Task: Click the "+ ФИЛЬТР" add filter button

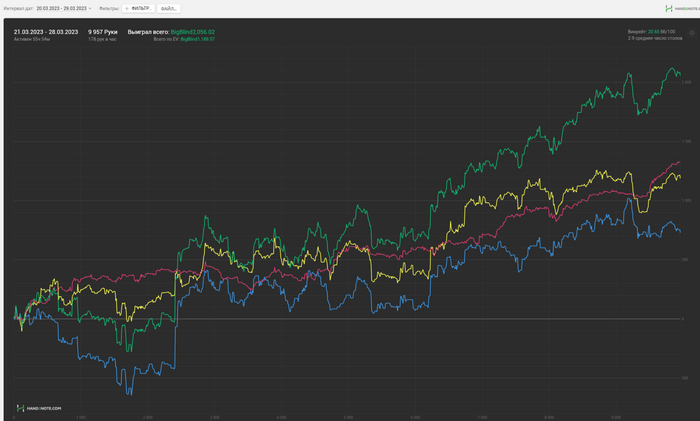Action: (138, 8)
